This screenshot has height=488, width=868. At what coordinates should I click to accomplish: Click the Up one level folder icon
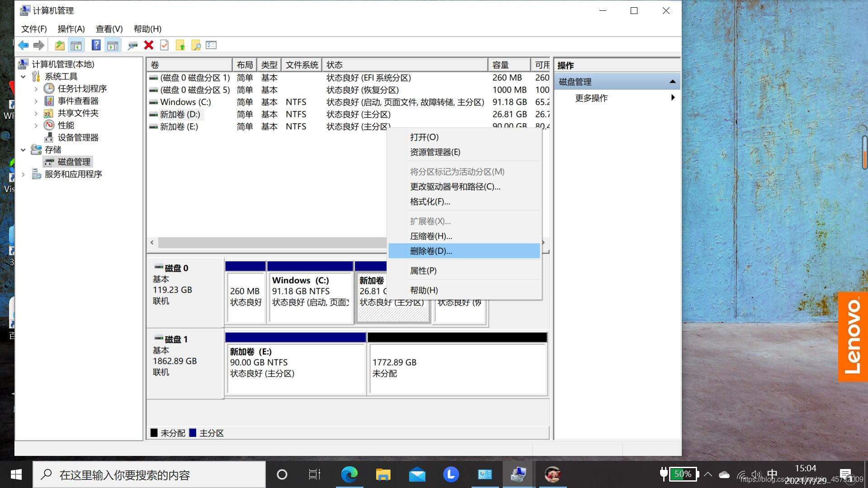tap(59, 45)
